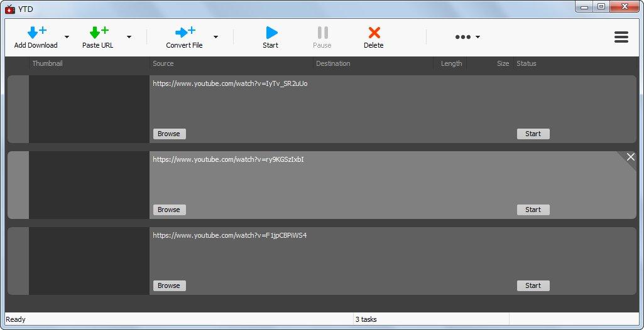Click thumbnail of F1jpCBPiWS4 task
Screen dimensions: 644x330
[89, 261]
